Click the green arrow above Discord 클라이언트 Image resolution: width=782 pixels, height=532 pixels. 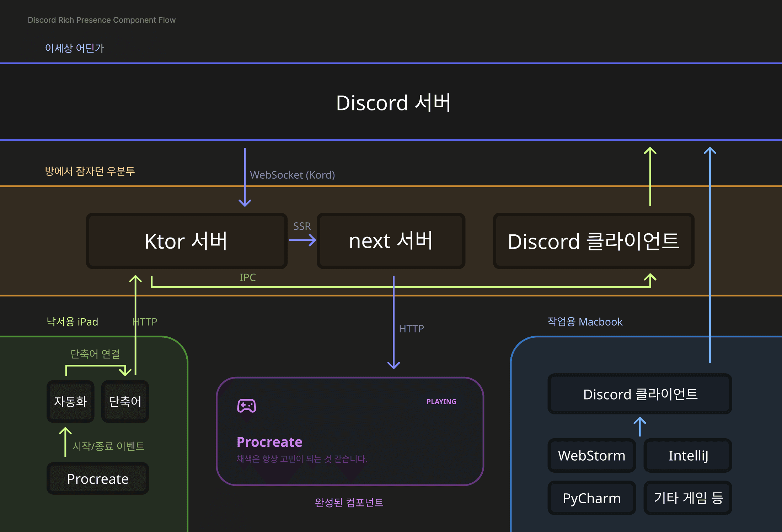point(650,176)
